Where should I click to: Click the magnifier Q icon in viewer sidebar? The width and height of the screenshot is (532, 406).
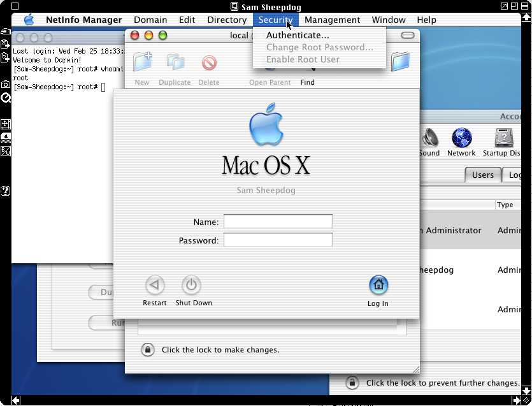6,98
